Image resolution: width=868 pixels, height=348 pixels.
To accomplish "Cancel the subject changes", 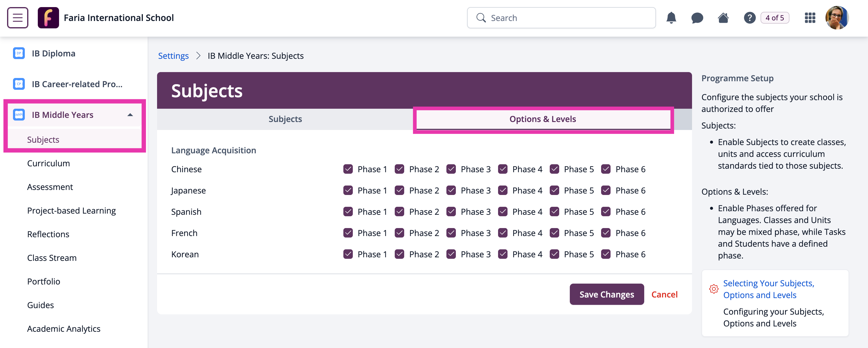I will tap(664, 295).
